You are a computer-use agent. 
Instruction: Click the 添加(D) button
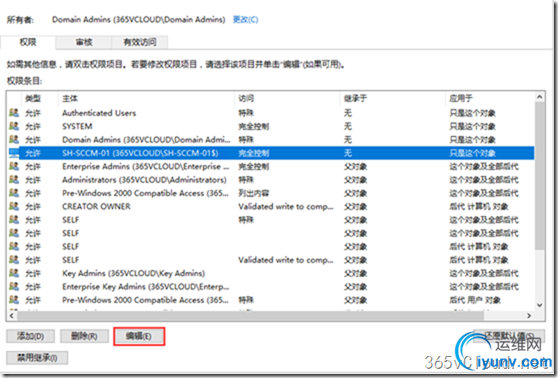pos(31,336)
